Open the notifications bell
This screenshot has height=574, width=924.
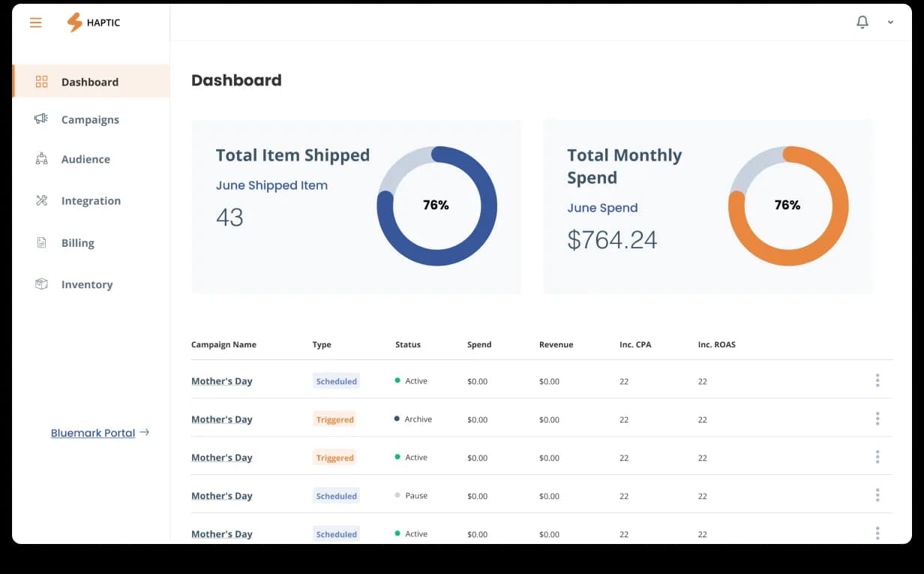[862, 23]
